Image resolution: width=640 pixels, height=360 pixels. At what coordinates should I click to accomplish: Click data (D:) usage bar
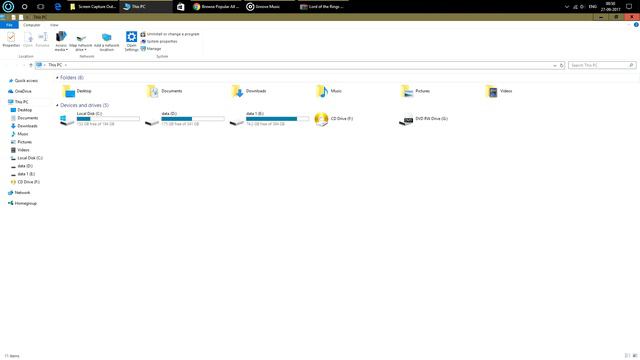pyautogui.click(x=193, y=119)
